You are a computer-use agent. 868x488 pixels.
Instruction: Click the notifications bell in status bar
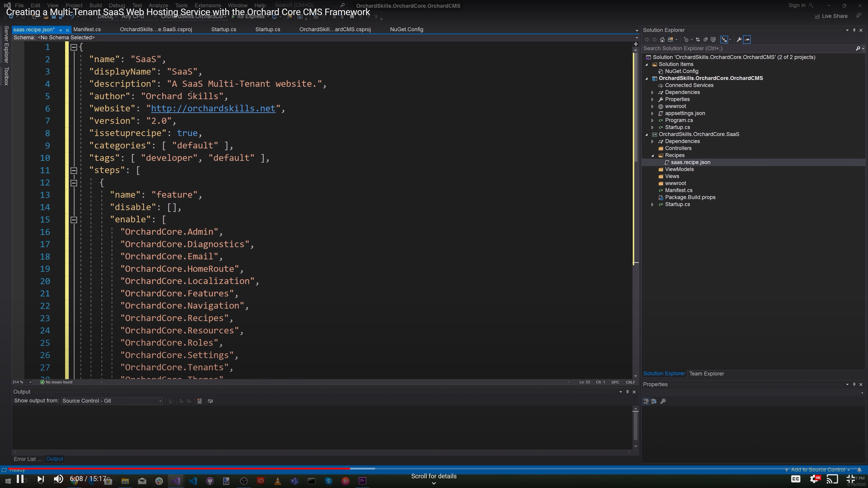coord(859,470)
